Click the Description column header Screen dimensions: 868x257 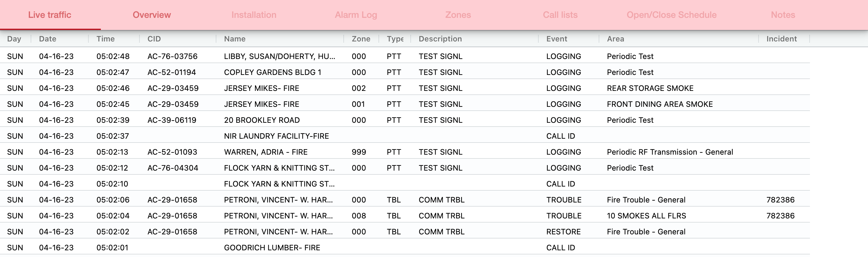coord(440,39)
